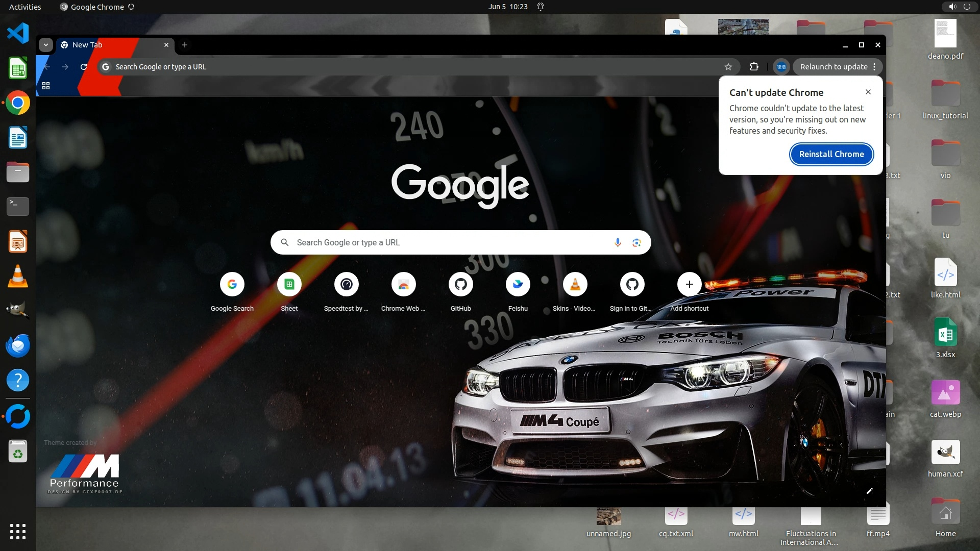Viewport: 980px width, 551px height.
Task: Dismiss the Can't update Chrome popup
Action: 868,92
